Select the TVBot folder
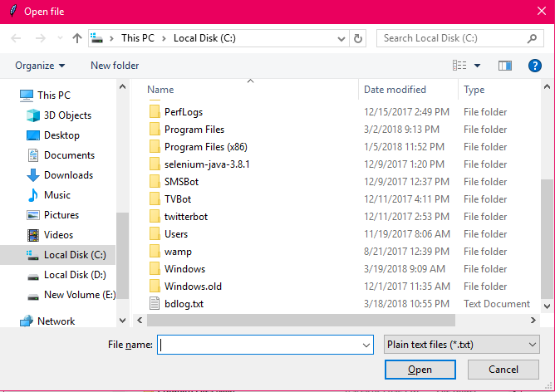This screenshot has height=392, width=555. [178, 198]
